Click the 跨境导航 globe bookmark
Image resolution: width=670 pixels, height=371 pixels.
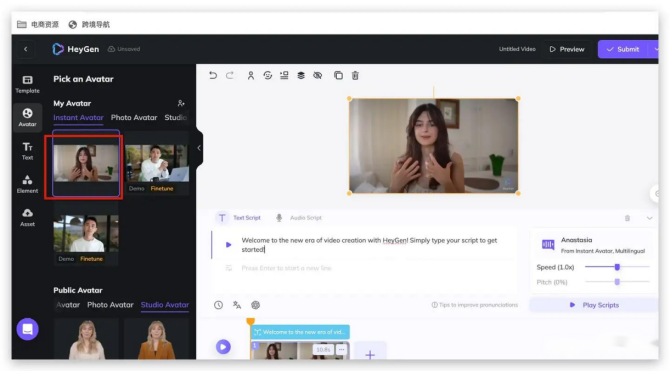89,25
